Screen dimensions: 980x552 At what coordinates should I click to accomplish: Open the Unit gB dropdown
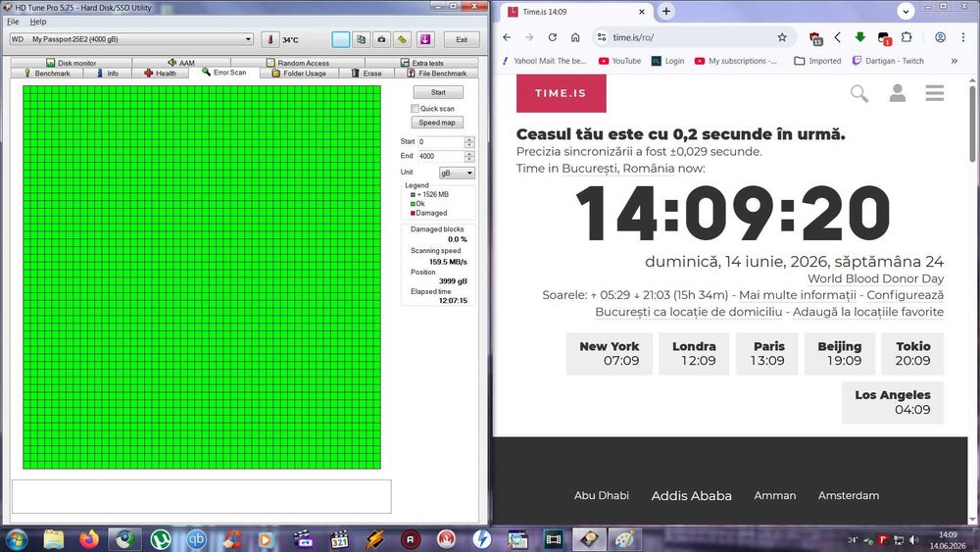457,173
